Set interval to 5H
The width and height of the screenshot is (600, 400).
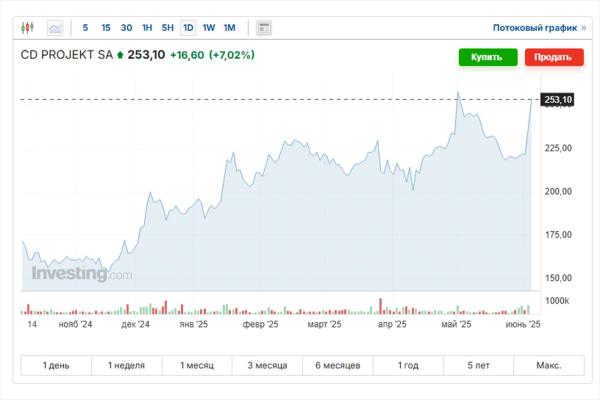tap(168, 28)
